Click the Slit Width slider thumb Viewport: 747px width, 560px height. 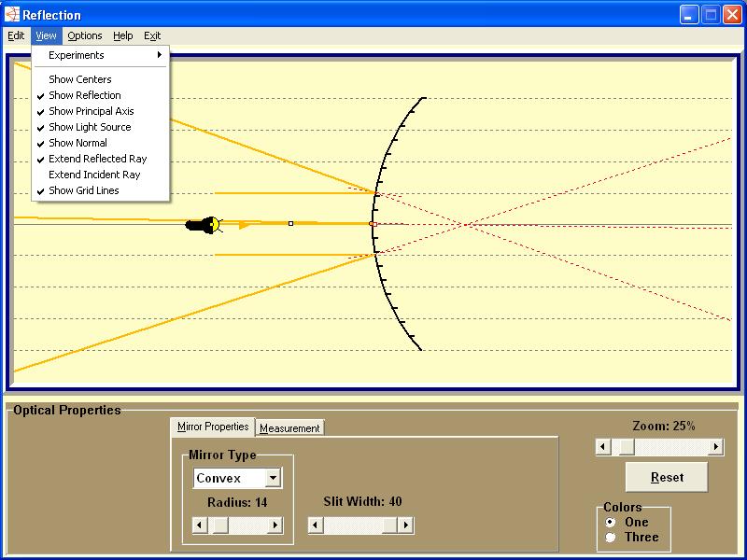(x=389, y=525)
